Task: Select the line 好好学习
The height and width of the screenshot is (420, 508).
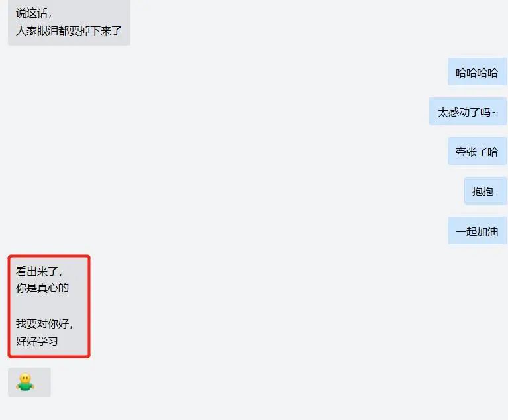Action: pos(37,341)
